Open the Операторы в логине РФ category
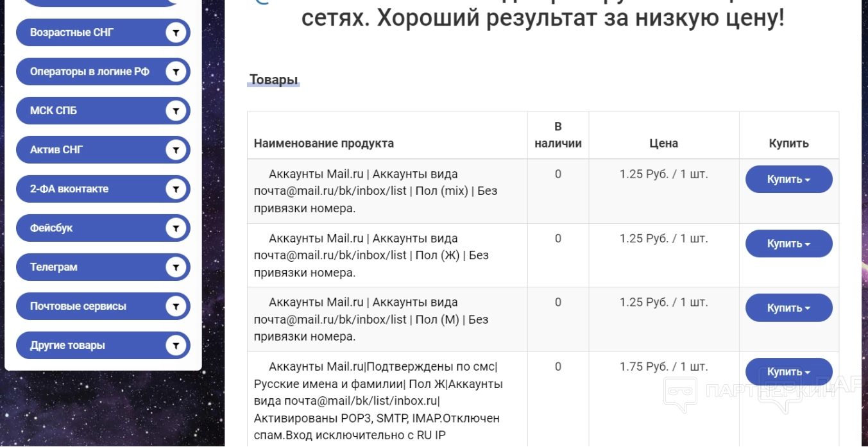868x447 pixels. pos(103,71)
